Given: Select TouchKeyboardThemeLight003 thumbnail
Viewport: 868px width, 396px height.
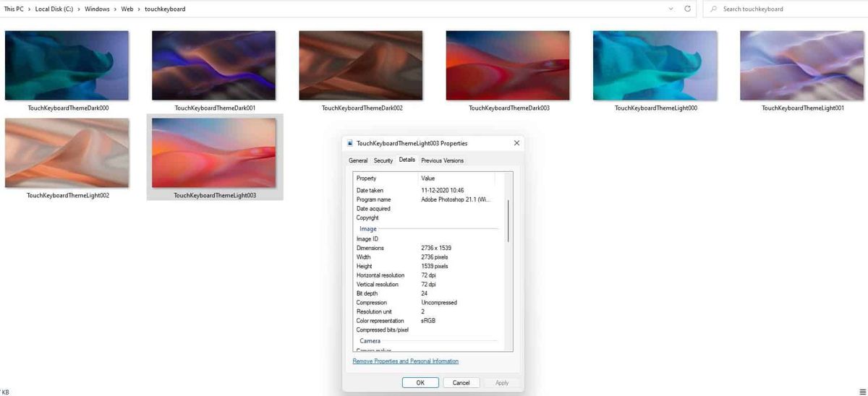Looking at the screenshot, I should [x=214, y=152].
